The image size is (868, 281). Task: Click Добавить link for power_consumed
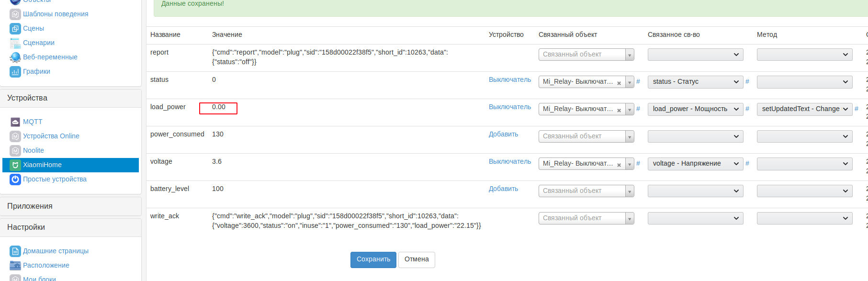coord(503,135)
